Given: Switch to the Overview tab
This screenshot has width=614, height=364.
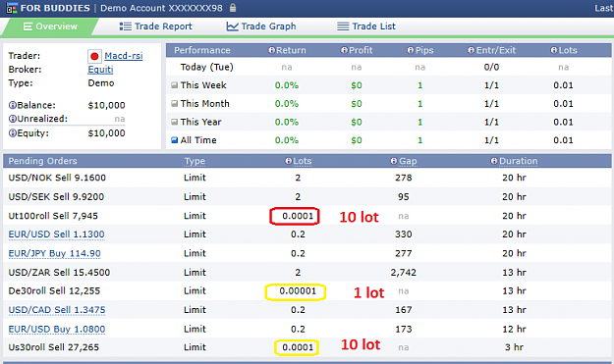Looking at the screenshot, I should coord(50,26).
